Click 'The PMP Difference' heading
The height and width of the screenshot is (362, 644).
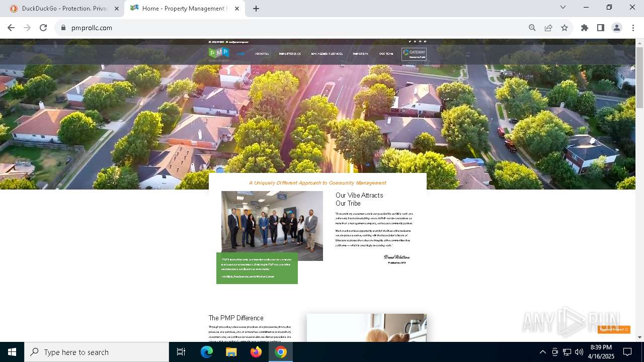(236, 318)
